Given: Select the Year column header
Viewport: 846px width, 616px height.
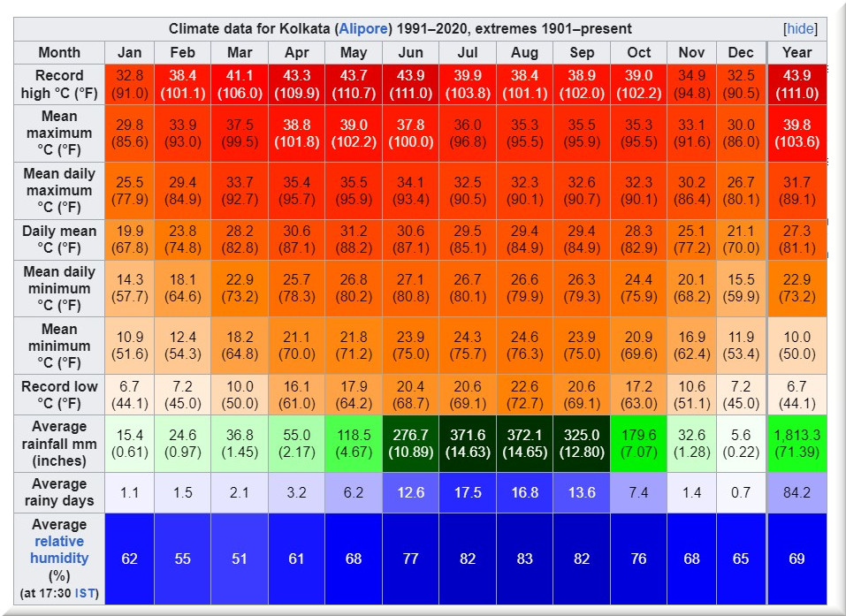Looking at the screenshot, I should point(796,52).
